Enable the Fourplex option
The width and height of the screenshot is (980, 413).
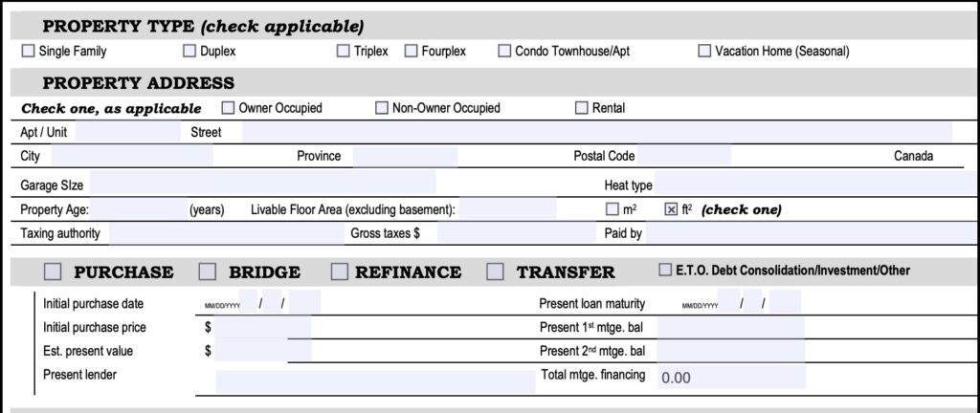(x=412, y=52)
